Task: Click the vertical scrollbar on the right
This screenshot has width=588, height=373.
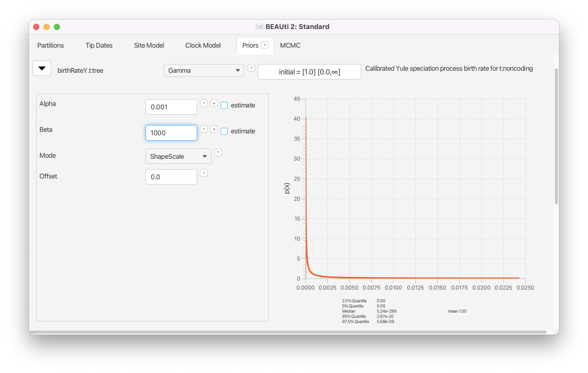Action: pos(556,136)
